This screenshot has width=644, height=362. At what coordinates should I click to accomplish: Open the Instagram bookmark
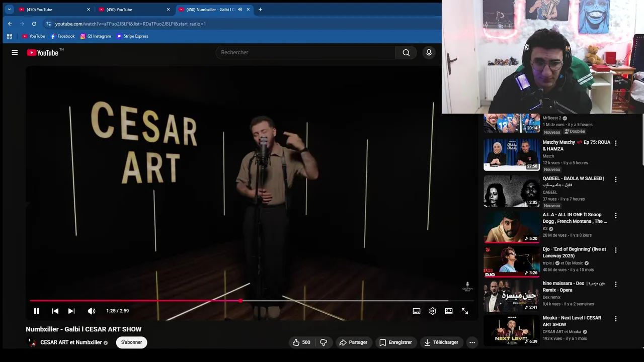point(96,36)
